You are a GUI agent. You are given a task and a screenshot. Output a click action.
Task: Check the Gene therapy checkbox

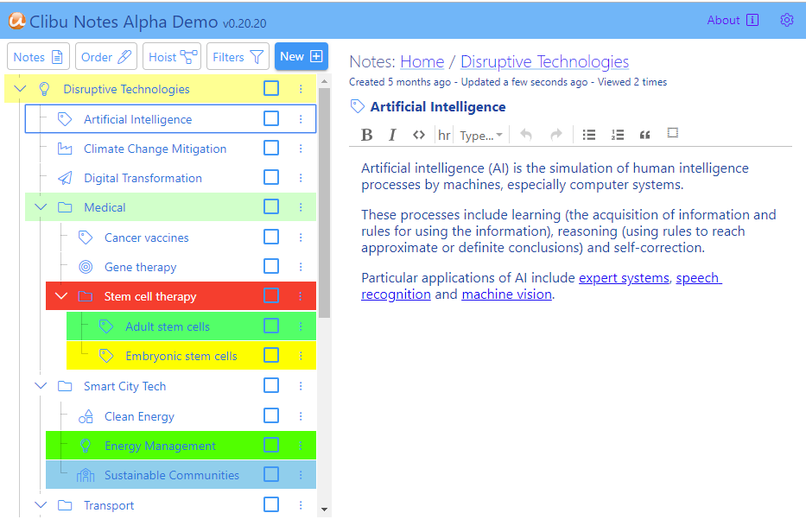point(271,266)
